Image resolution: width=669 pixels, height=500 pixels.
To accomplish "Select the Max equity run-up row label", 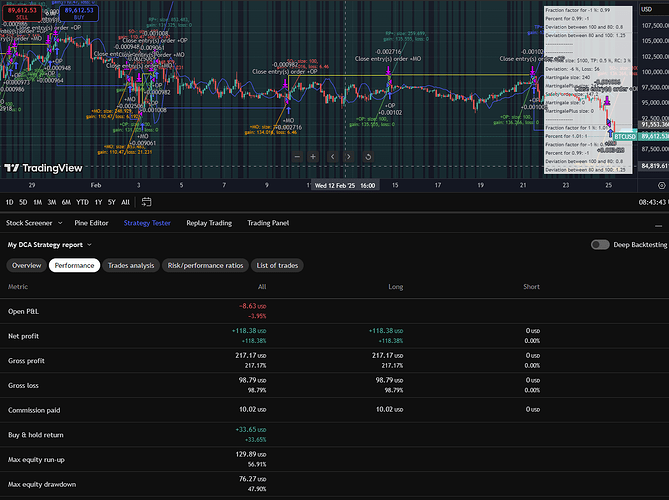I will (x=36, y=459).
